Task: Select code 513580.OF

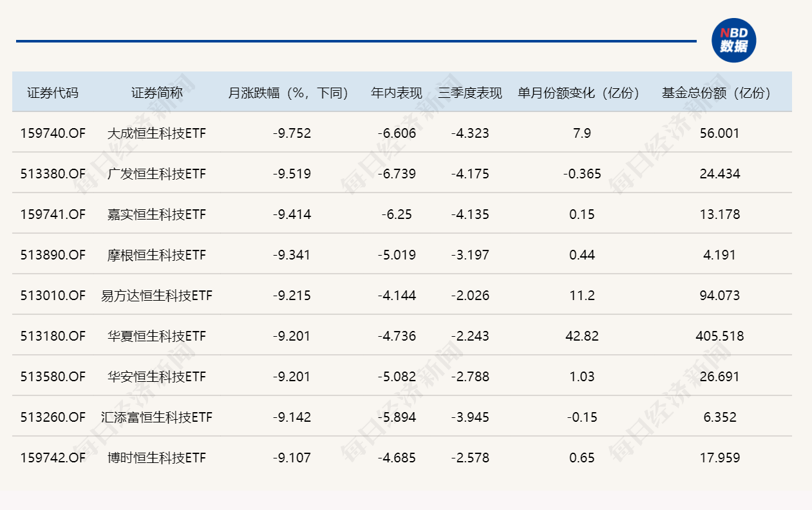Action: (x=53, y=377)
